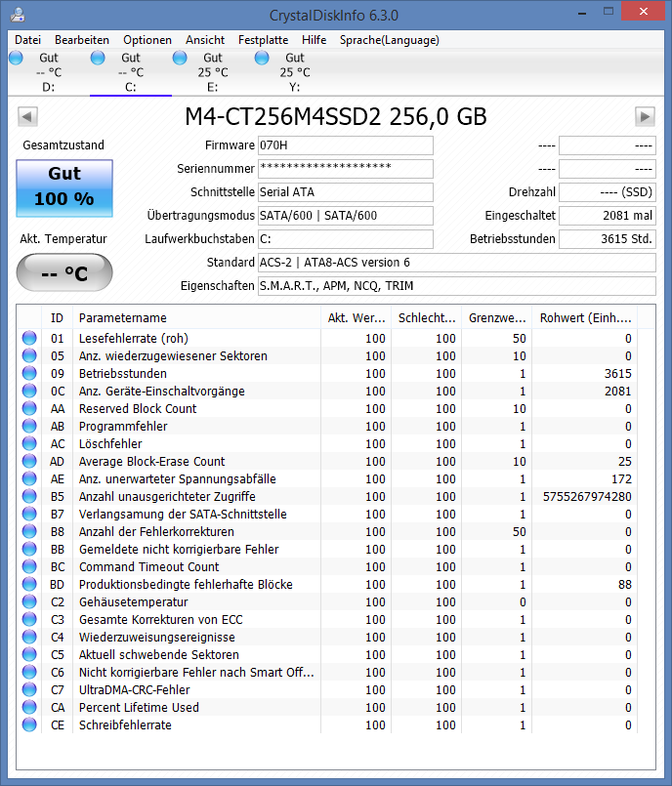Go to previous disk with left arrow

click(27, 117)
